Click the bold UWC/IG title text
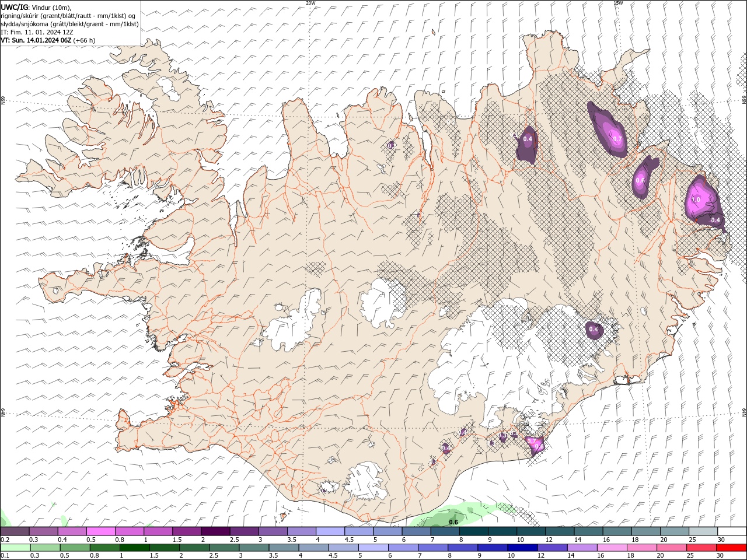This screenshot has height=560, width=747. point(14,7)
